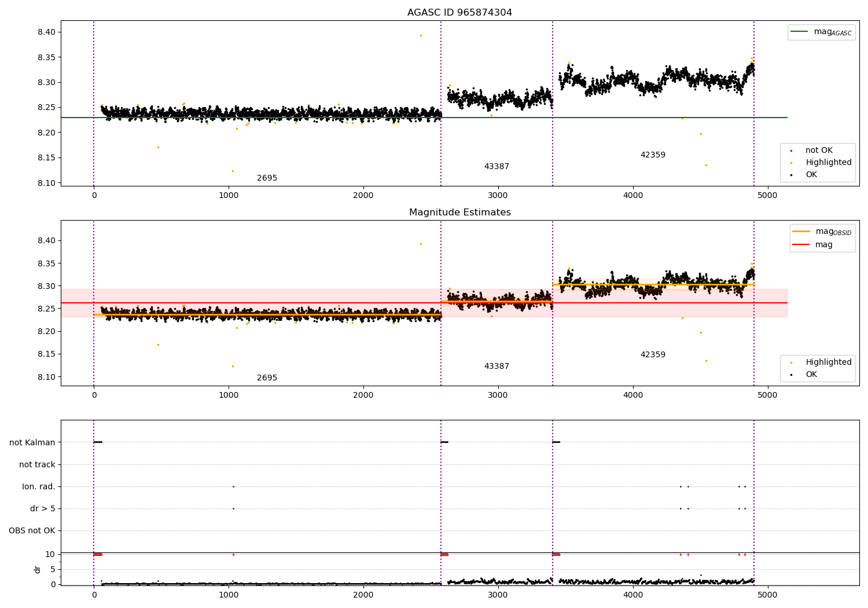Click obsid label 43387 in Magnitude Estimates panel
This screenshot has height=608, width=868.
496,367
